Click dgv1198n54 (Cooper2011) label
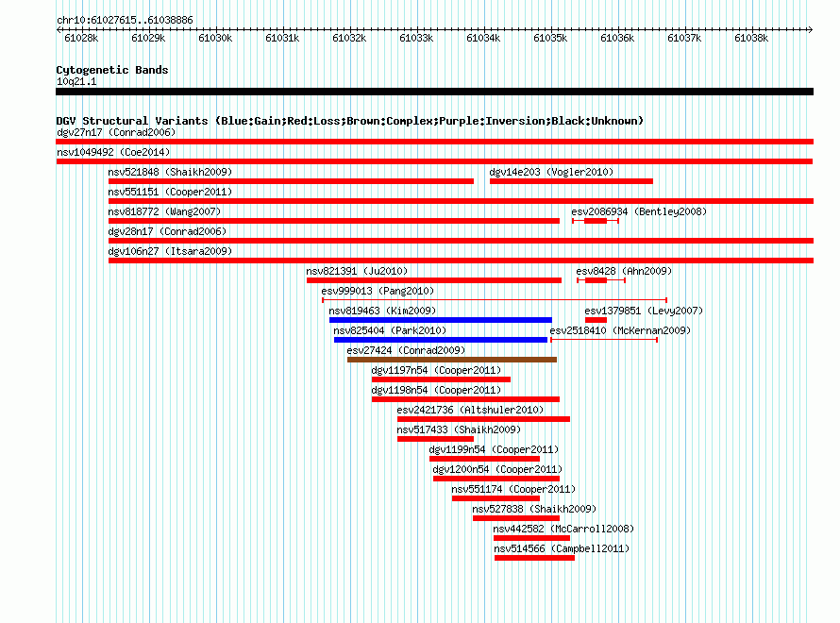 436,390
